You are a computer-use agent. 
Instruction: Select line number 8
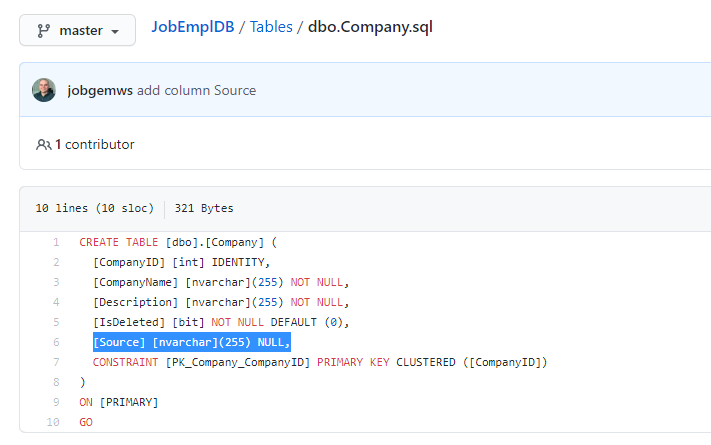click(56, 382)
